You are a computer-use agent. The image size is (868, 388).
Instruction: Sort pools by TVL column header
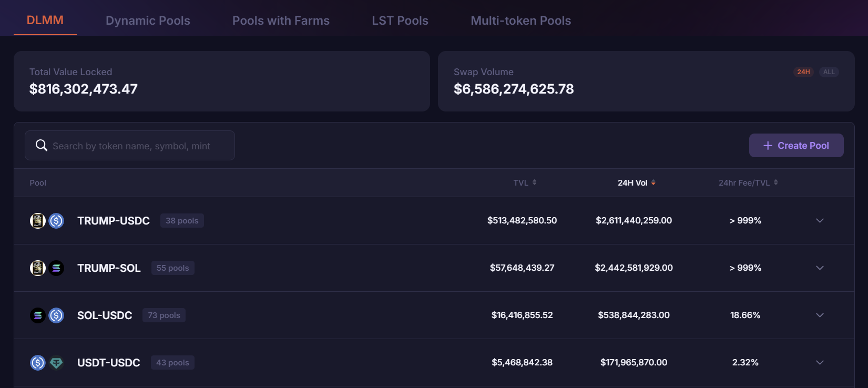(x=525, y=182)
